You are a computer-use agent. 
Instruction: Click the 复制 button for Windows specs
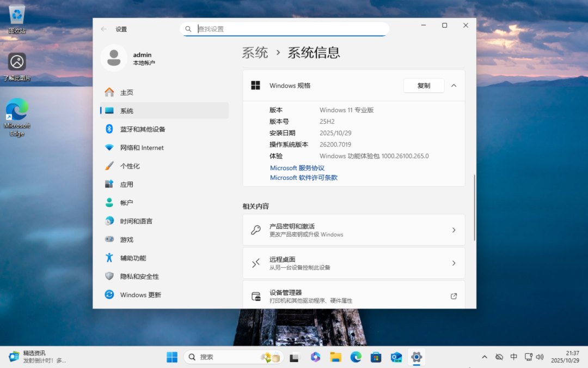click(x=424, y=86)
